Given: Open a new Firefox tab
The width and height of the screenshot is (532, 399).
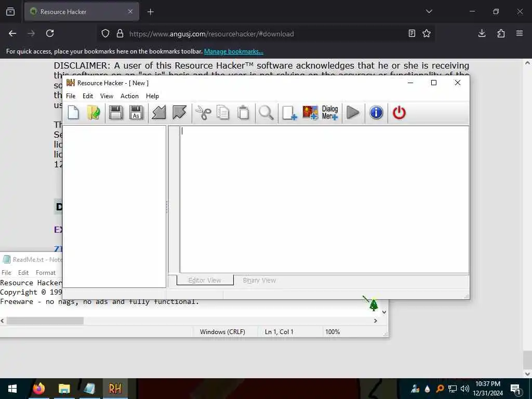Looking at the screenshot, I should pos(150,12).
